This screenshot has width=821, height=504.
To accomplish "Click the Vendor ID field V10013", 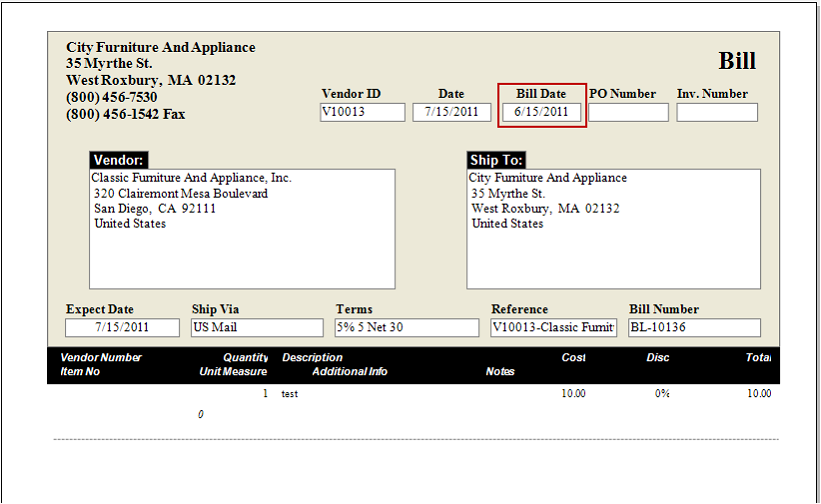I will (x=362, y=112).
